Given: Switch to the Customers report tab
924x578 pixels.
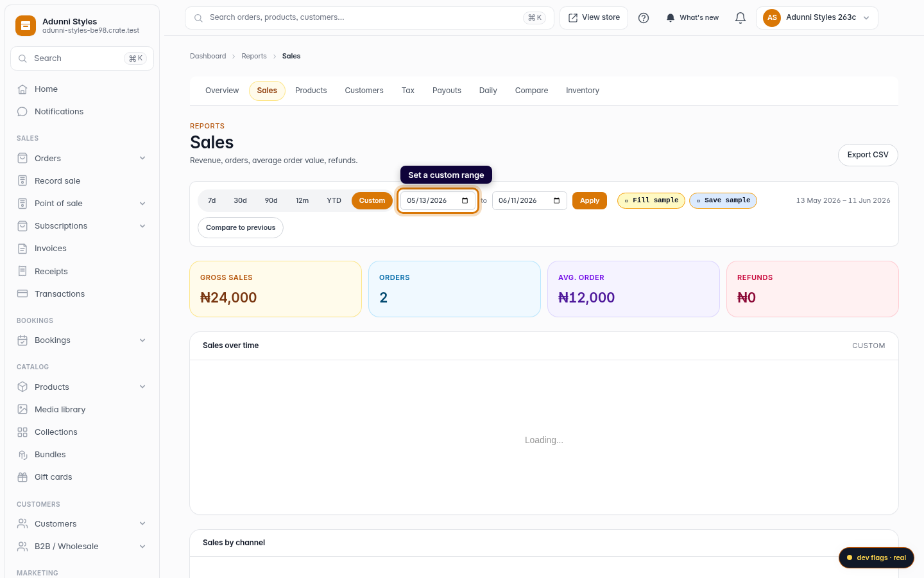Looking at the screenshot, I should [x=364, y=91].
